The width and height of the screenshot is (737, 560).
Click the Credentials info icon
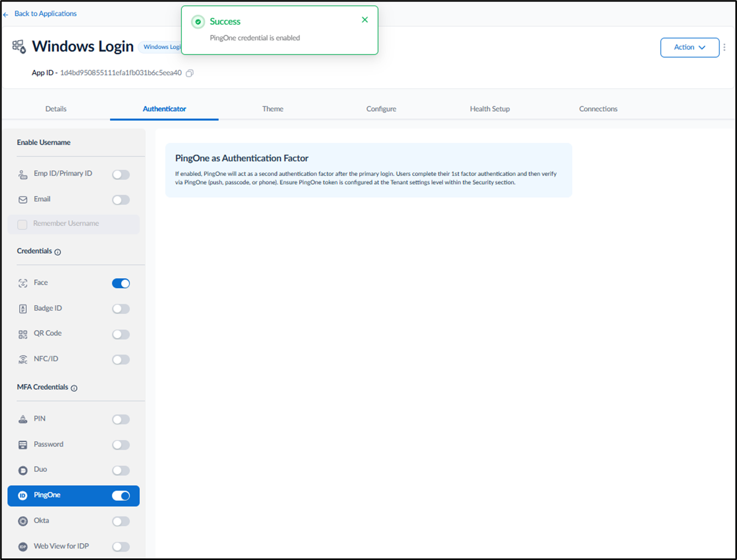click(x=58, y=252)
